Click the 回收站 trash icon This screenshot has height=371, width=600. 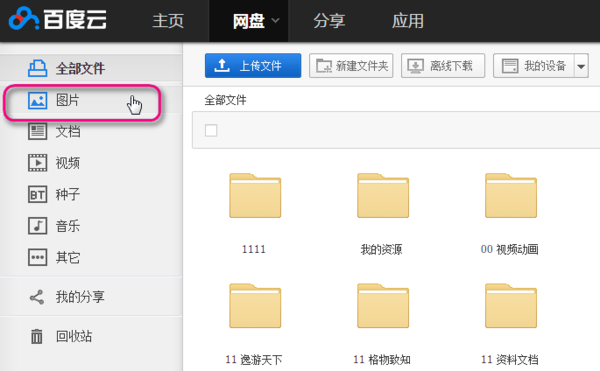click(37, 337)
